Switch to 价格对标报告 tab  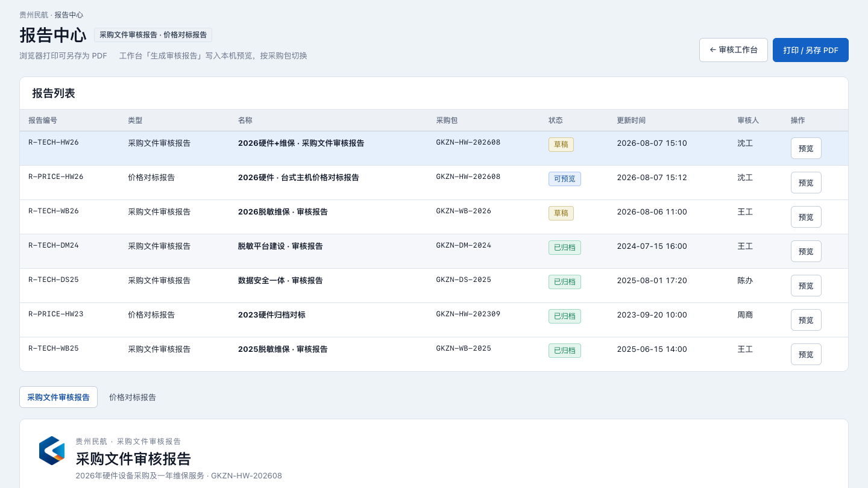(x=133, y=397)
